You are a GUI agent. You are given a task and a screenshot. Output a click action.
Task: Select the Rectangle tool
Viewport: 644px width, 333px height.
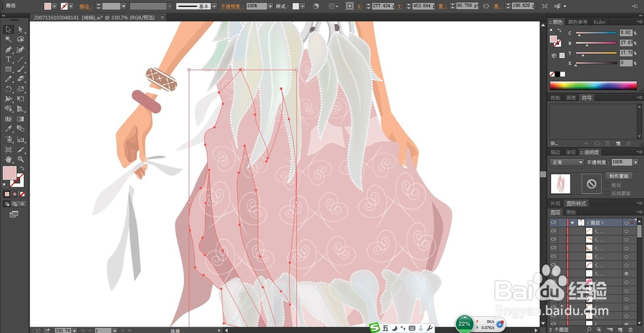tap(8, 70)
